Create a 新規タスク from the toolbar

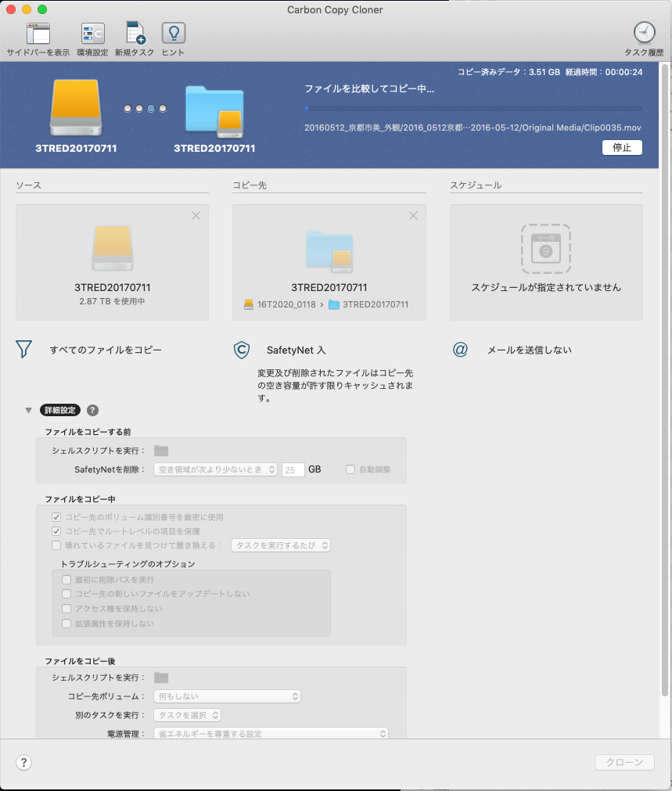point(135,33)
